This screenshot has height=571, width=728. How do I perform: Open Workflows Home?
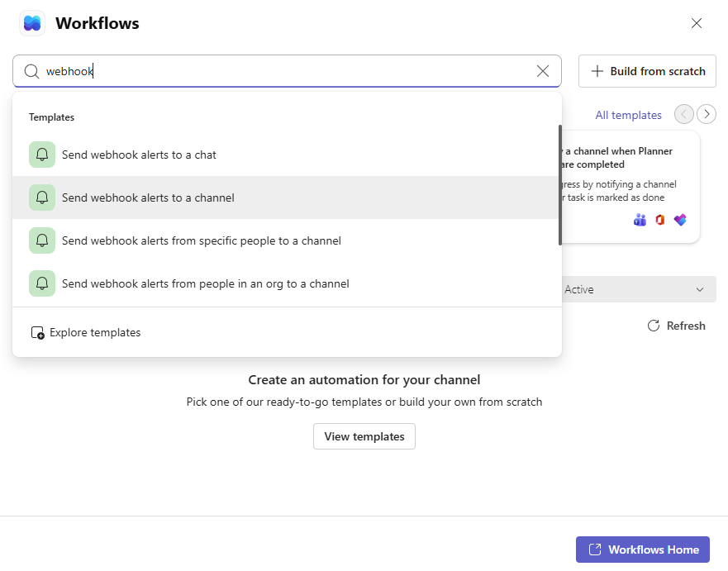(x=643, y=550)
